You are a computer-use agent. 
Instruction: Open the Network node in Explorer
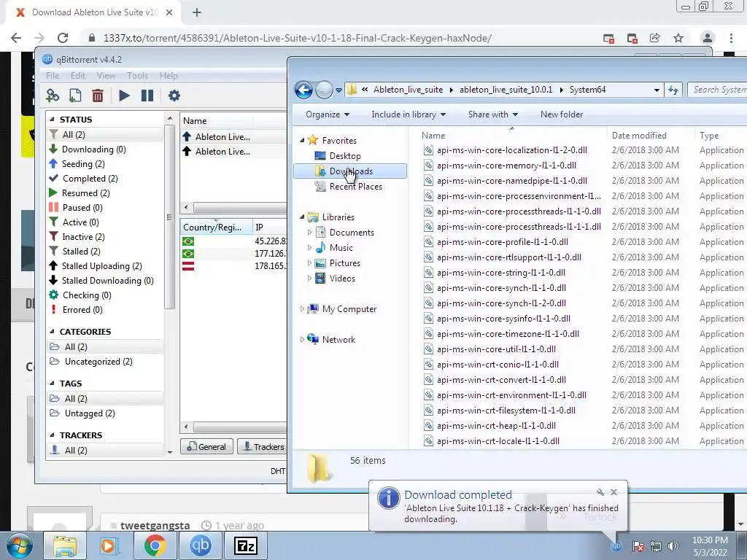(338, 340)
